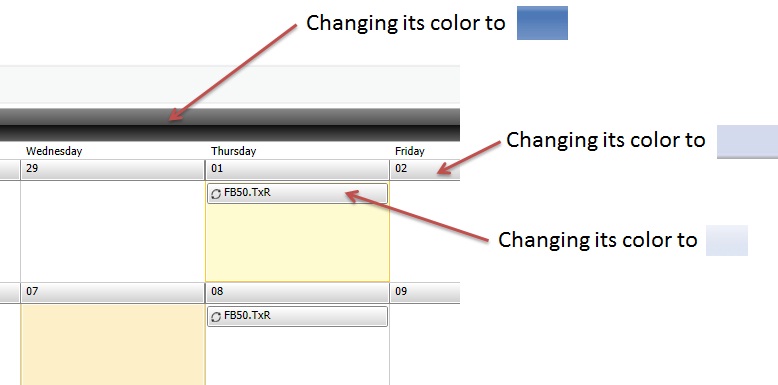Viewport: 778px width, 385px height.
Task: Select the day 07 header
Action: coord(113,293)
